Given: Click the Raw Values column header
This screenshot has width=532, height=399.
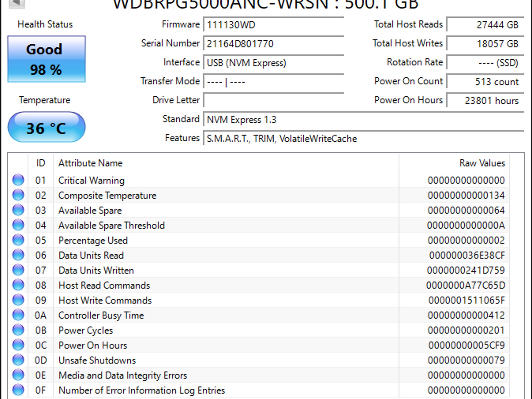Looking at the screenshot, I should 482,163.
